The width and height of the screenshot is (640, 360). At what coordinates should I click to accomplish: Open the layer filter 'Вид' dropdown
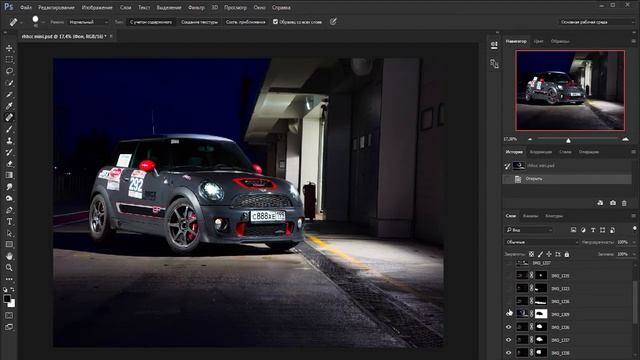click(529, 230)
